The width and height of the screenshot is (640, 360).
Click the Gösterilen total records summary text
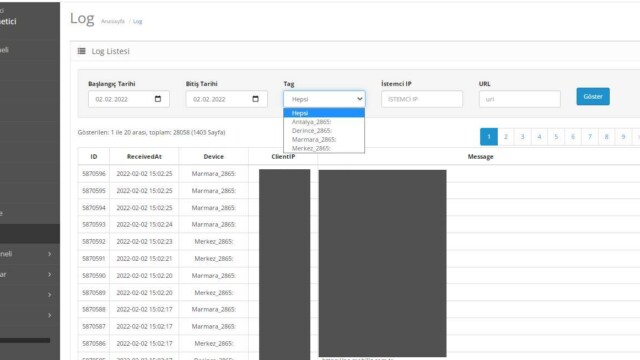(x=151, y=132)
